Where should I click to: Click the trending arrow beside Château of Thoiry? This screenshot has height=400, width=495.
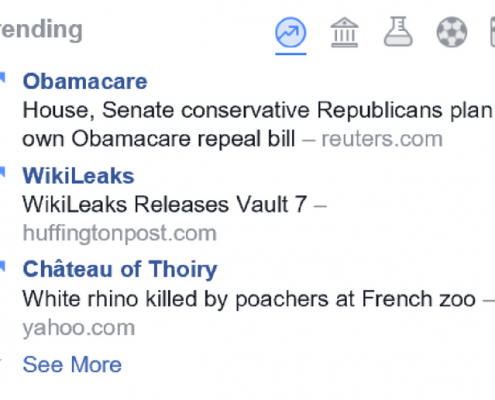pyautogui.click(x=2, y=266)
